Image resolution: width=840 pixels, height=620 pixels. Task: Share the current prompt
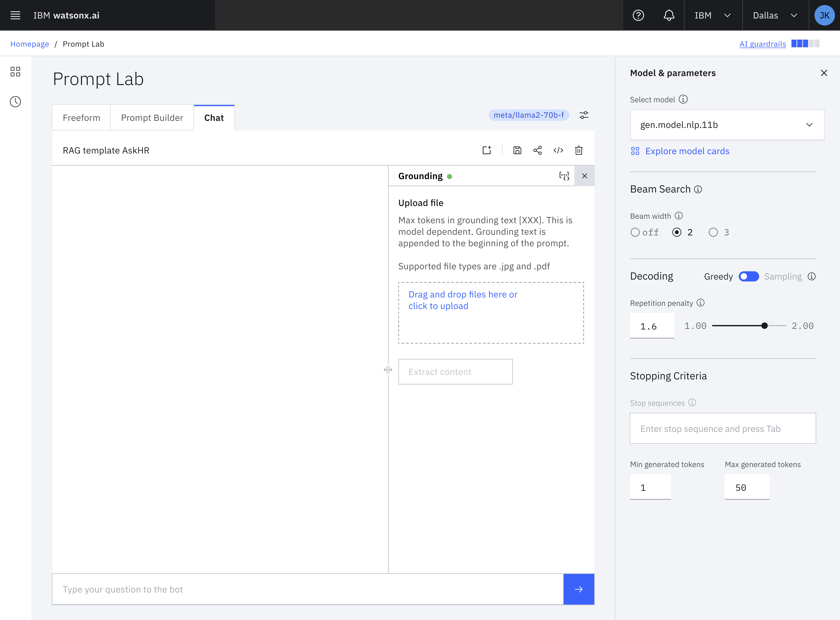[538, 150]
